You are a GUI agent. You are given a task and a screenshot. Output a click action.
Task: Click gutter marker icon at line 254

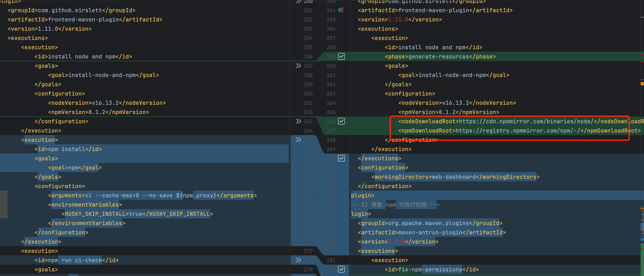pos(341,10)
